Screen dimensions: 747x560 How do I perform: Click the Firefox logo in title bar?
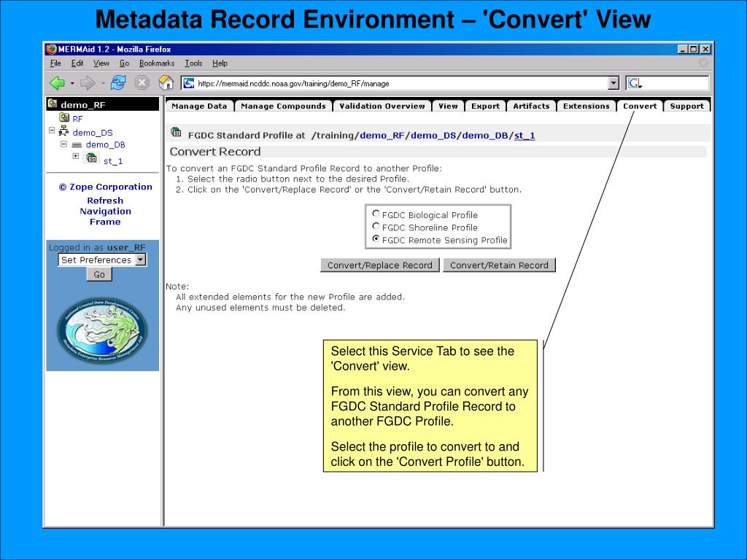pos(51,49)
